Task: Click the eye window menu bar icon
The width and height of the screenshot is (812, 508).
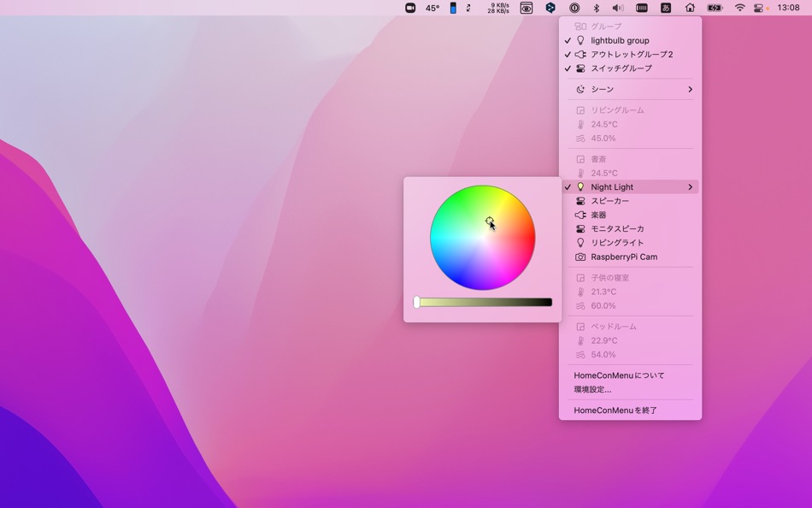Action: pyautogui.click(x=527, y=8)
